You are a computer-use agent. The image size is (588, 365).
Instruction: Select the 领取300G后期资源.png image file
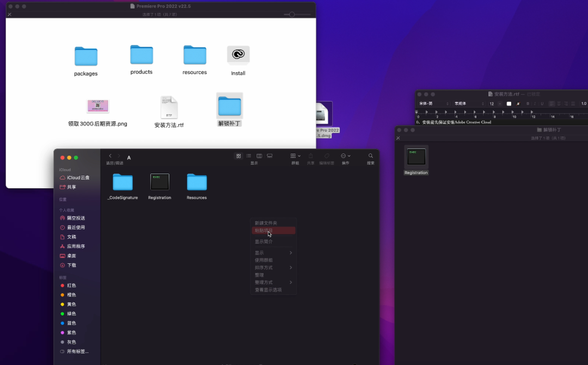click(98, 106)
